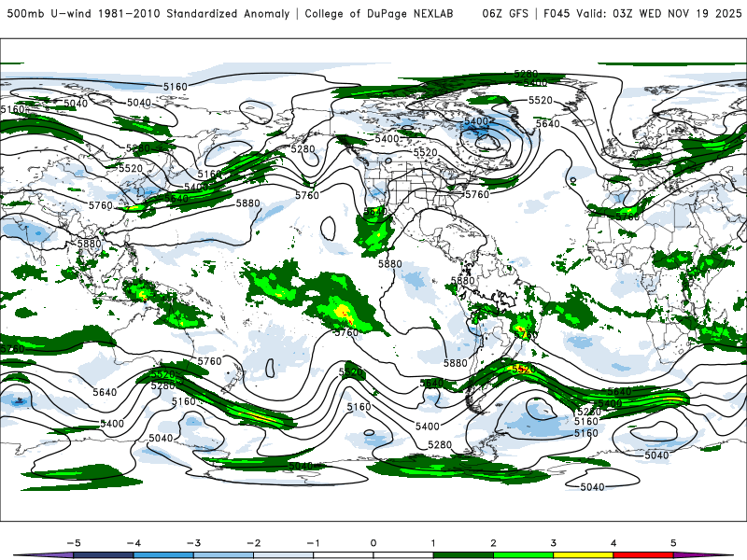Select the pale blue -2 to -1 colorbar segment
The image size is (747, 560).
point(284,555)
